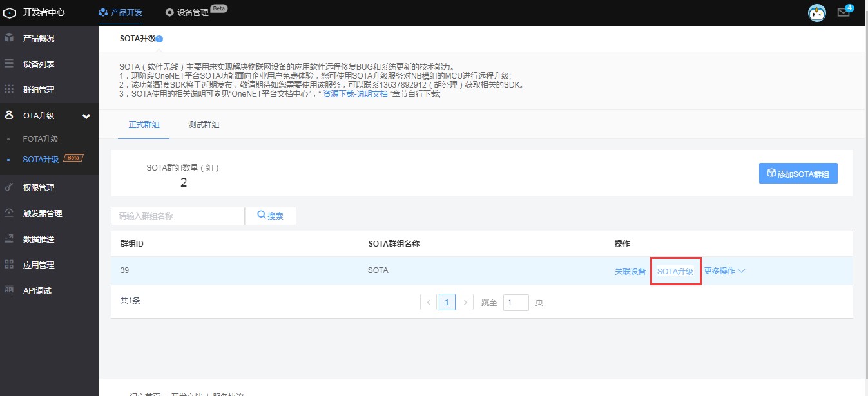This screenshot has width=868, height=396.
Task: Switch to the 产品开发 top tab
Action: click(121, 12)
